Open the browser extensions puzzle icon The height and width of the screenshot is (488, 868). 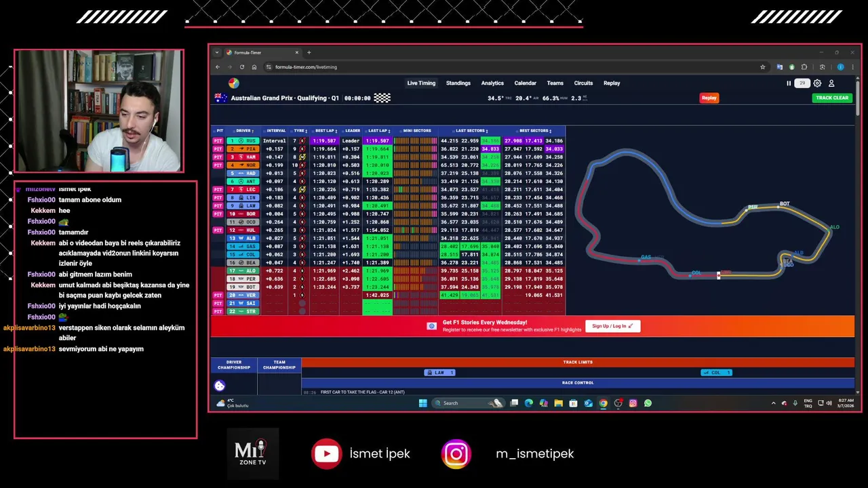pyautogui.click(x=804, y=67)
